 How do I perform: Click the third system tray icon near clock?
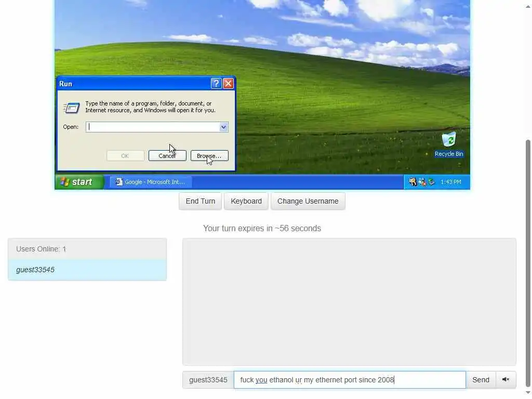431,182
